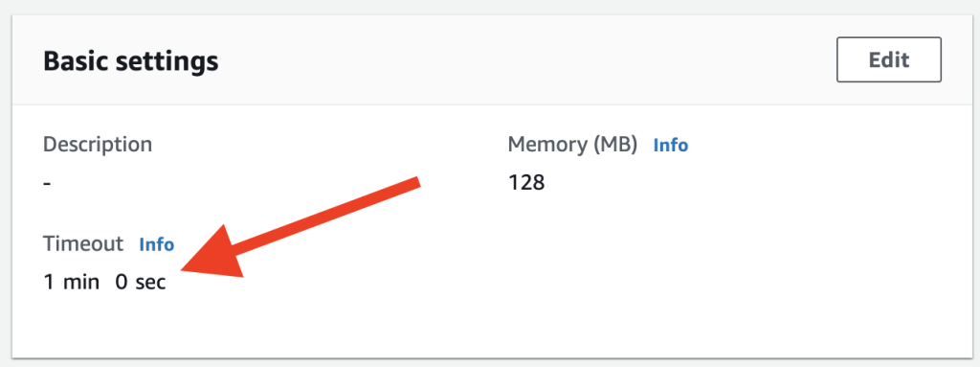Click the tail end of red arrow

click(x=414, y=182)
